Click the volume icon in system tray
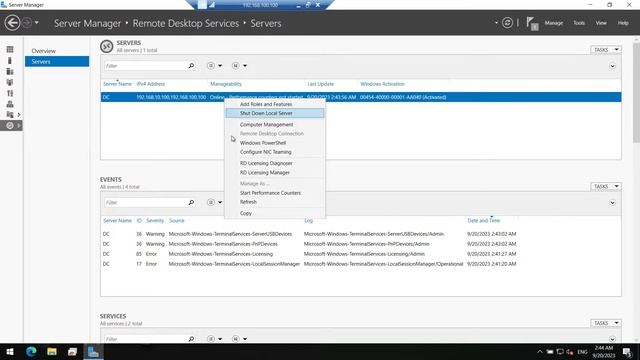The width and height of the screenshot is (640, 360). tap(570, 352)
